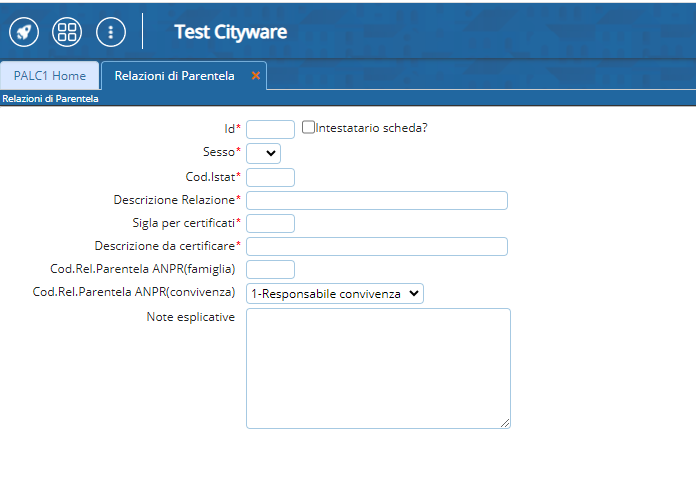696x493 pixels.
Task: Focus the Cod.Rel.Parentela ANPR(famiglia) field
Action: (x=270, y=269)
